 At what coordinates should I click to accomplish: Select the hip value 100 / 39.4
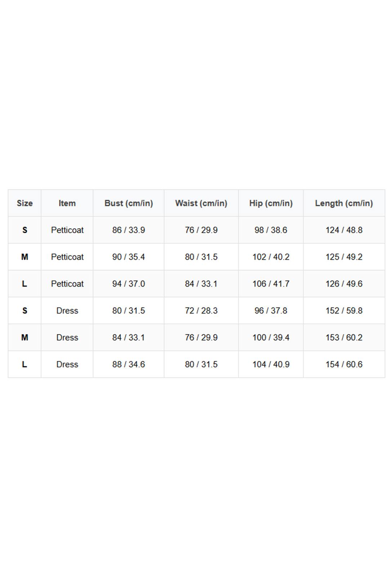pos(271,337)
